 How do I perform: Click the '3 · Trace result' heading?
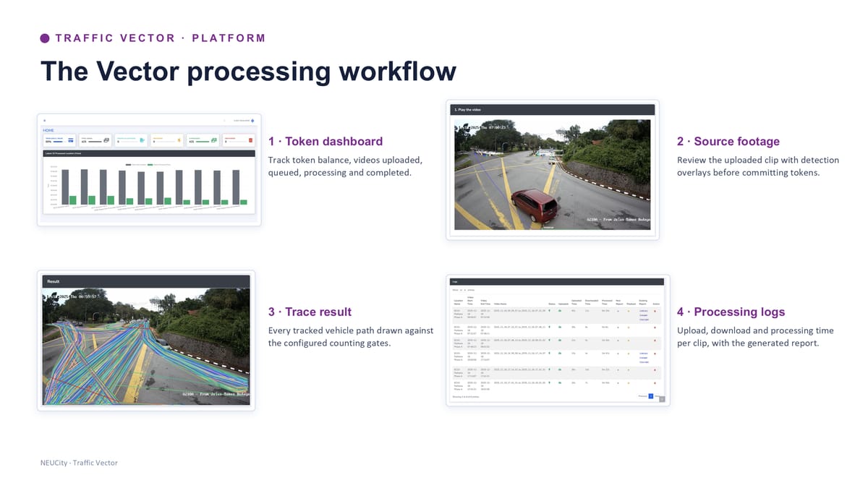coord(310,312)
